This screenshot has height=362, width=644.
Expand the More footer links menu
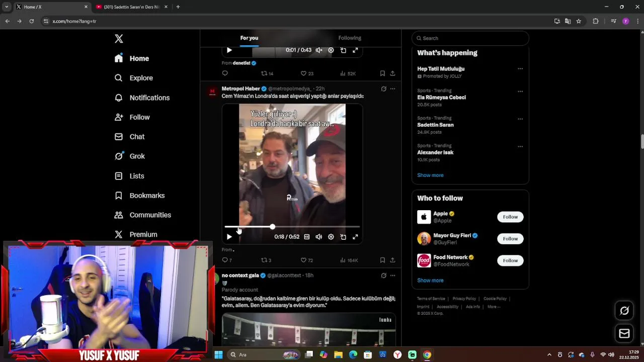pyautogui.click(x=494, y=307)
